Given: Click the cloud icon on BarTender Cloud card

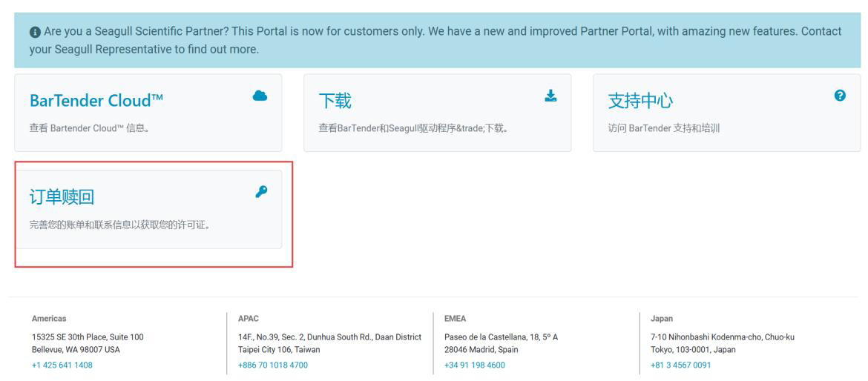Looking at the screenshot, I should pos(260,96).
